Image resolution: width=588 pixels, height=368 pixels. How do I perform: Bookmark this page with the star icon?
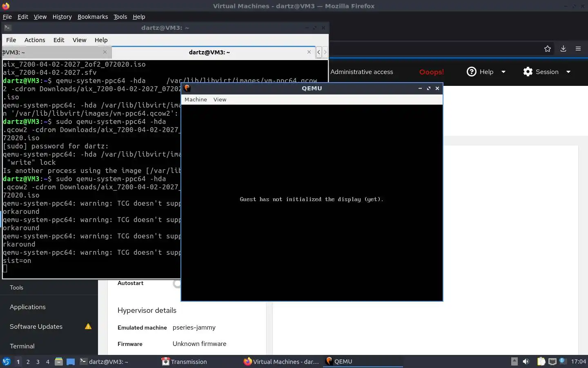pyautogui.click(x=548, y=49)
